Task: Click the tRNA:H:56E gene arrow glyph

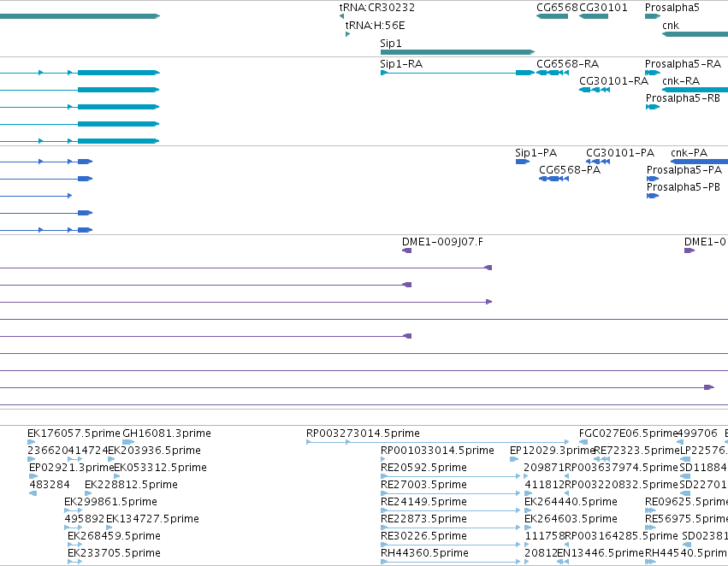Action: (348, 34)
